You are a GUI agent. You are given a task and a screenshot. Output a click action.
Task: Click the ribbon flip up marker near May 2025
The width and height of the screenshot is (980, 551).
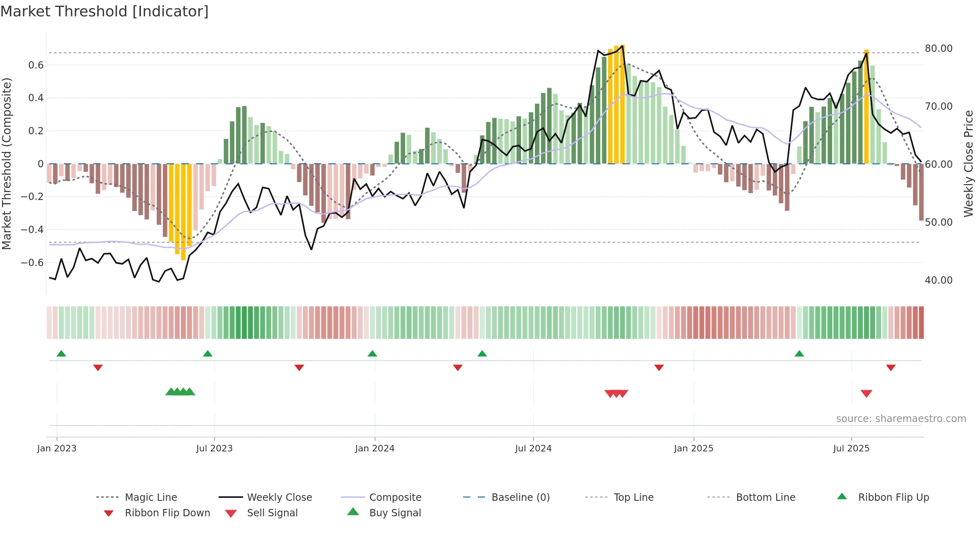[x=800, y=353]
